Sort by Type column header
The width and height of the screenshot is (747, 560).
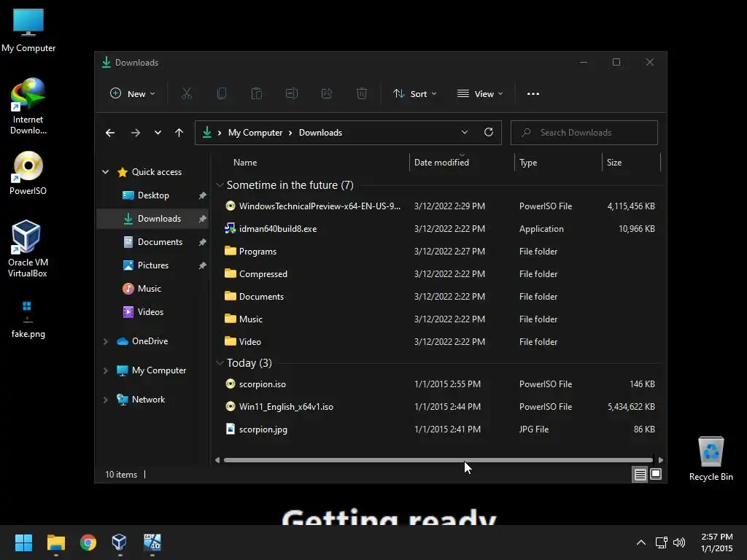(x=558, y=163)
